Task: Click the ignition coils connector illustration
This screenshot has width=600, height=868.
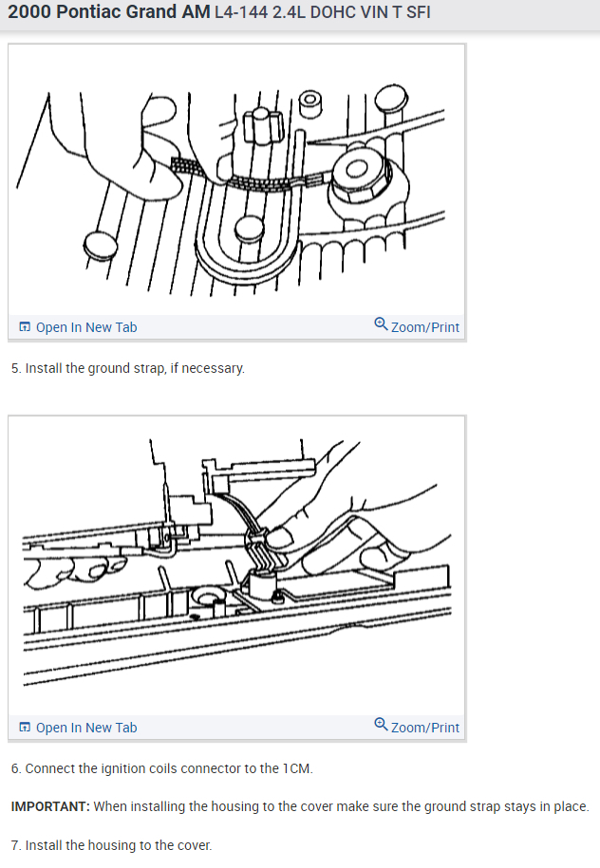Action: [x=236, y=566]
